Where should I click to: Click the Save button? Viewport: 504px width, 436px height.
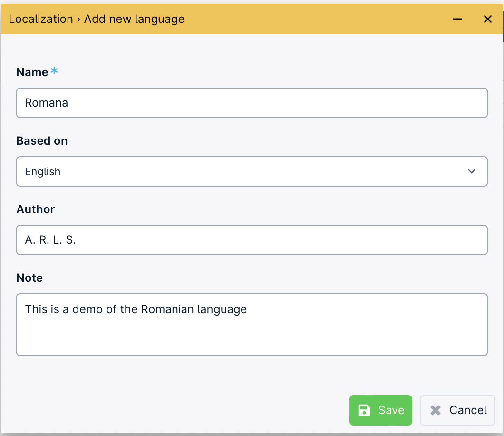[x=380, y=410]
